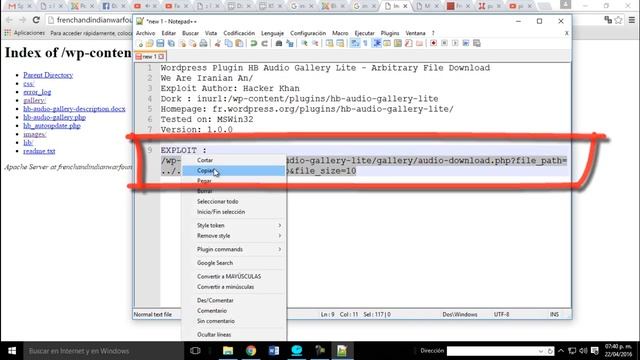Click the Replace icon in Notepad++ toolbar
This screenshot has height=360, width=640.
click(x=290, y=43)
